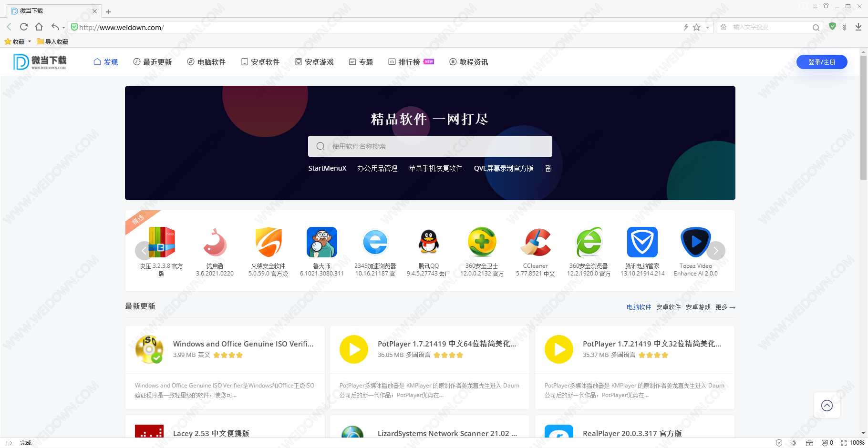Click the 办公用品管理 hot search link
Screen dimensions: 868x448
(377, 168)
